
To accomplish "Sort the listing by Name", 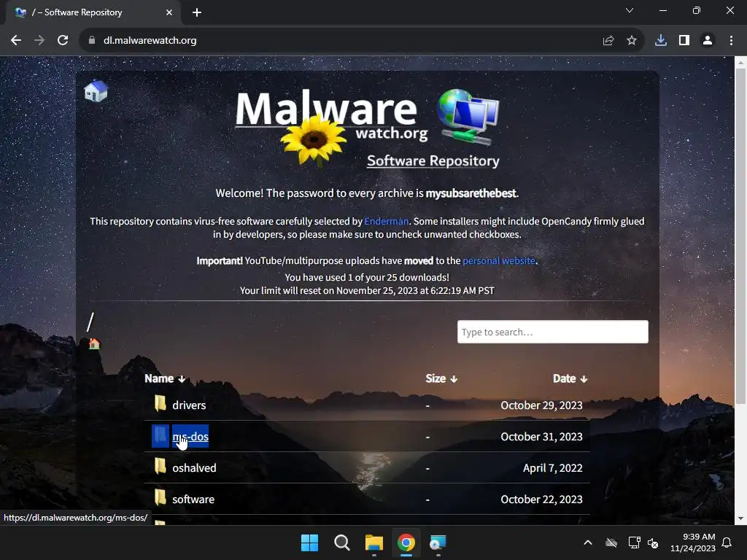I will click(165, 378).
